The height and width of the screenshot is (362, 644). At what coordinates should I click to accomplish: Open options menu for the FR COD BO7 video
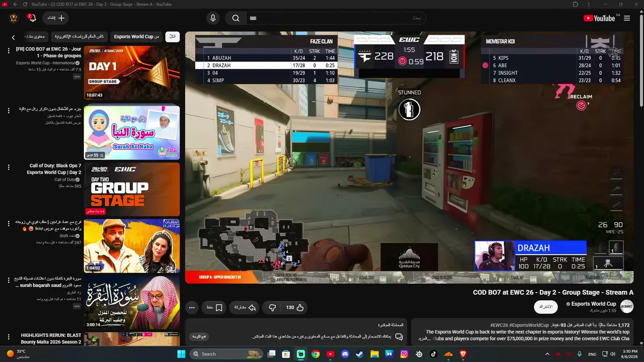(9, 51)
